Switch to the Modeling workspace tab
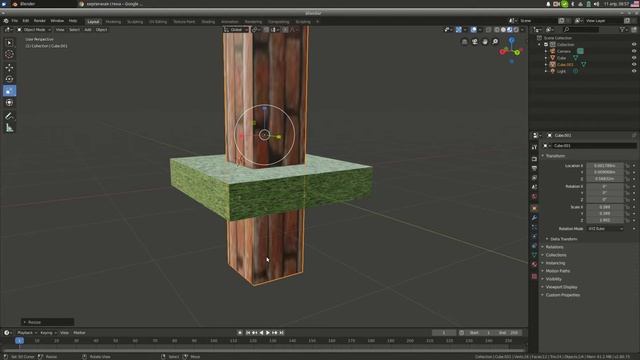This screenshot has width=640, height=360. [113, 22]
